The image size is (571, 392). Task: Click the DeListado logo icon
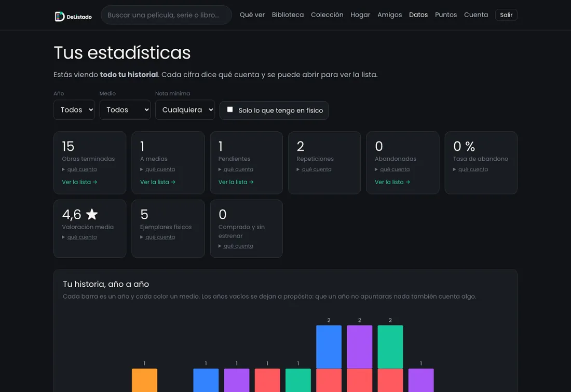[x=59, y=17]
